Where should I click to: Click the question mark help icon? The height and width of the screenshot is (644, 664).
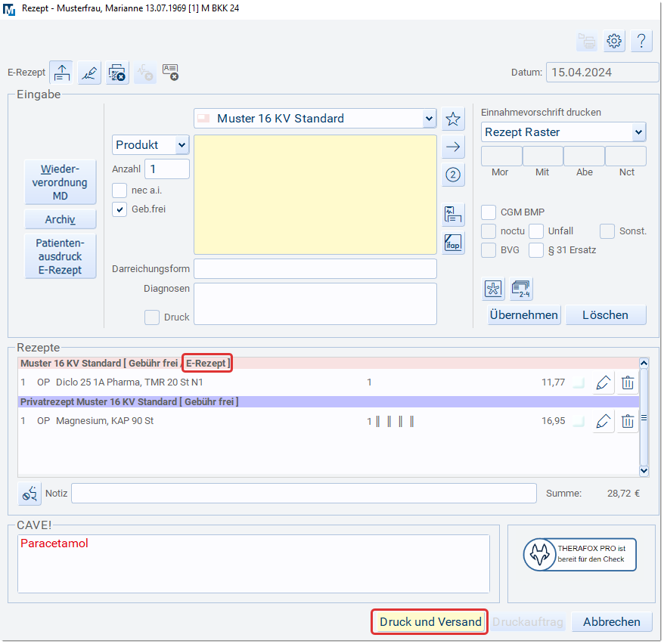(641, 41)
